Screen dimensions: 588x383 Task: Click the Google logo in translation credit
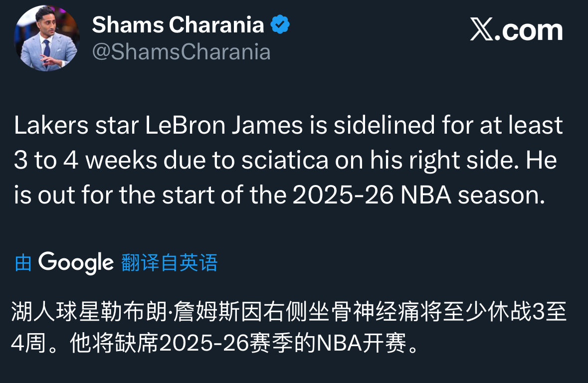pos(76,262)
